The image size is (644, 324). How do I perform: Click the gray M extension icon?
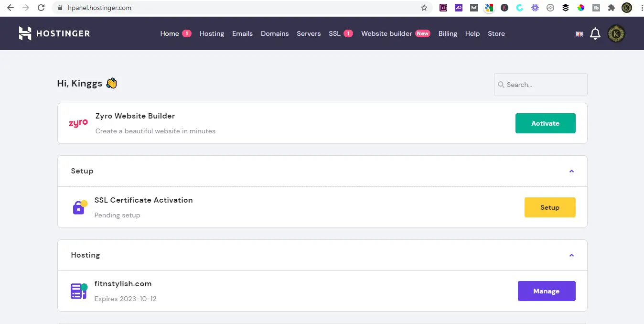coord(474,8)
